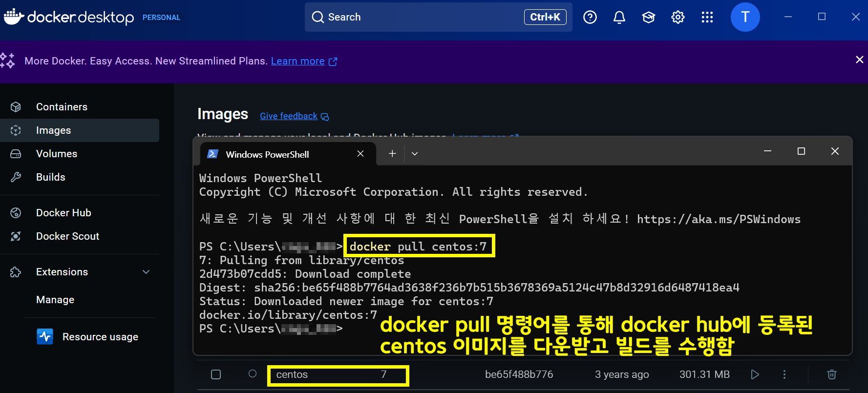This screenshot has width=868, height=393.
Task: Click the Volumes sidebar icon
Action: click(x=16, y=154)
